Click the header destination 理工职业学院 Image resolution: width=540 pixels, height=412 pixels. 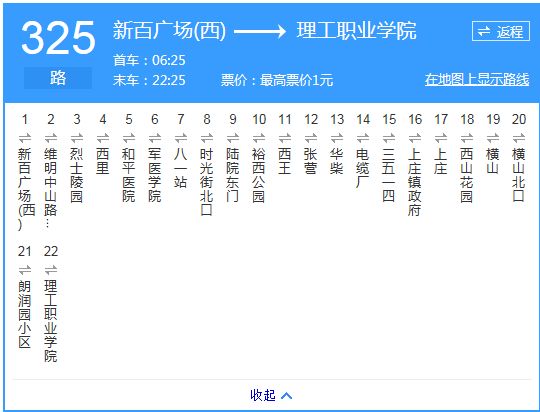click(356, 31)
